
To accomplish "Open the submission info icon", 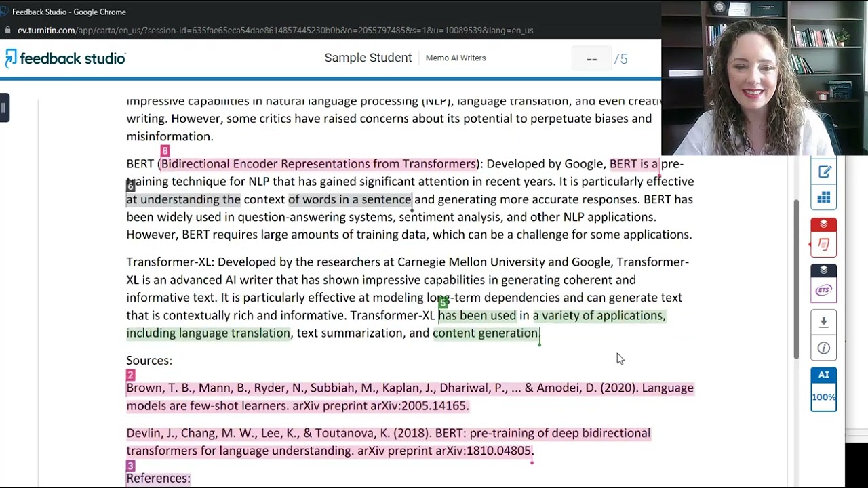I will click(824, 348).
